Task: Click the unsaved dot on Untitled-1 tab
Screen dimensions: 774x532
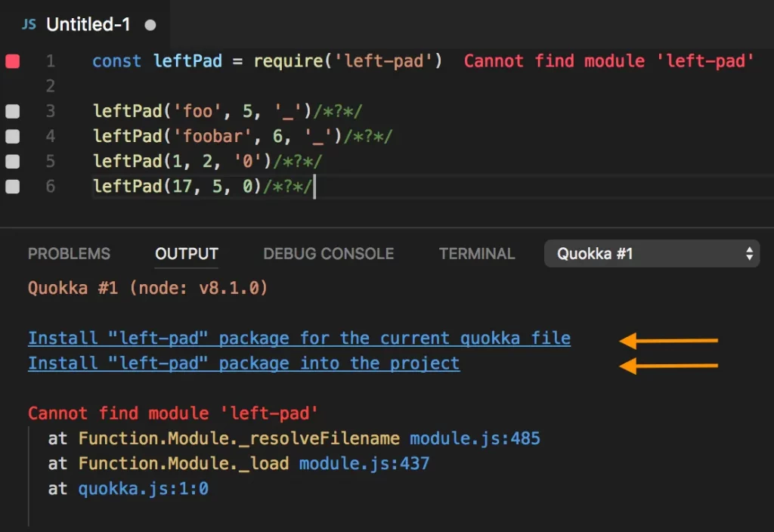Action: click(x=150, y=25)
